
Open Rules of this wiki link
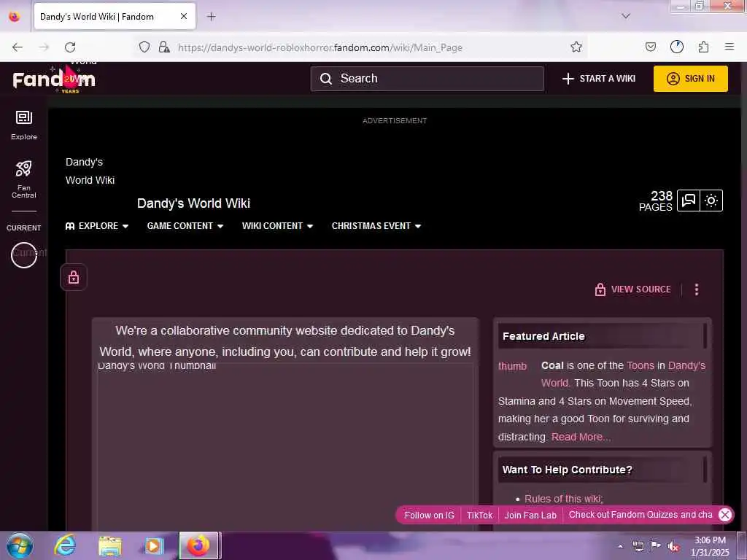coord(564,499)
